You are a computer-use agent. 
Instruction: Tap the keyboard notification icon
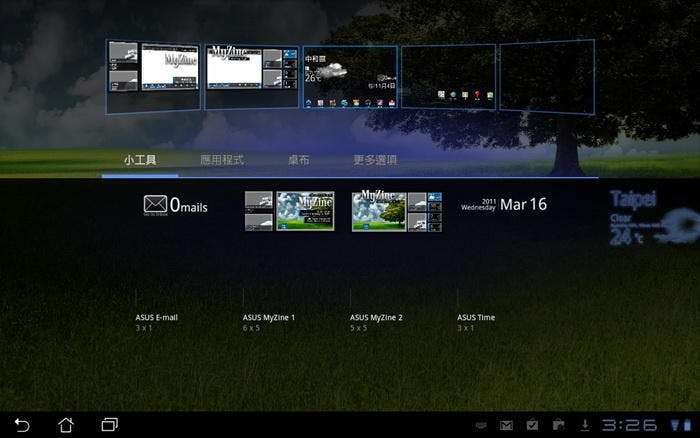[480, 426]
